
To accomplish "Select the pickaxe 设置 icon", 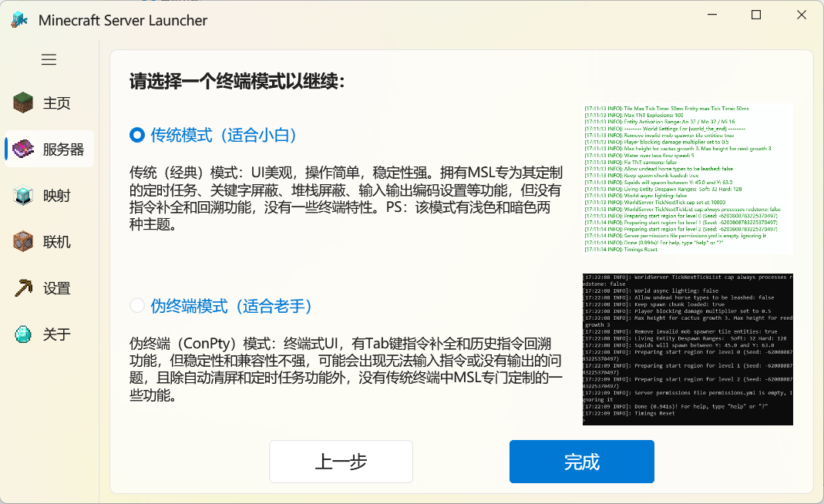I will (24, 287).
